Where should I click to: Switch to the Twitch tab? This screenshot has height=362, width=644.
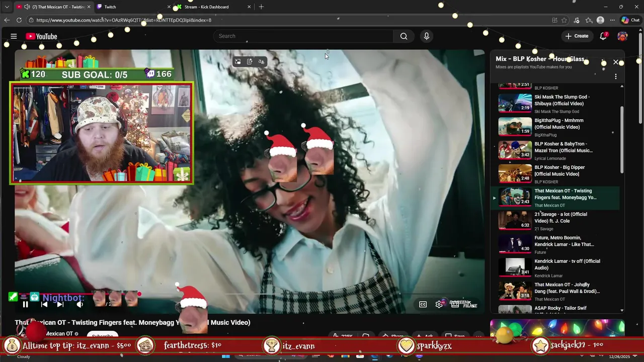pyautogui.click(x=133, y=7)
